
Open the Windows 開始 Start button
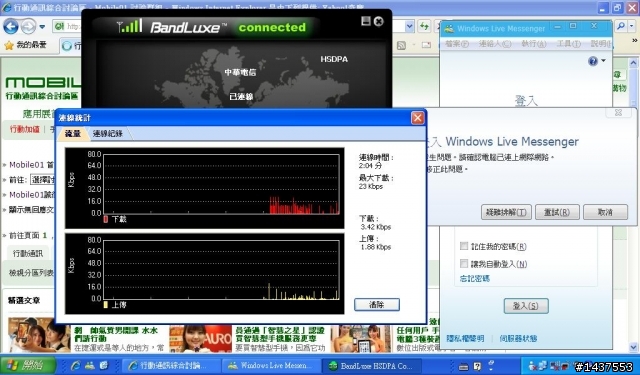[x=28, y=365]
